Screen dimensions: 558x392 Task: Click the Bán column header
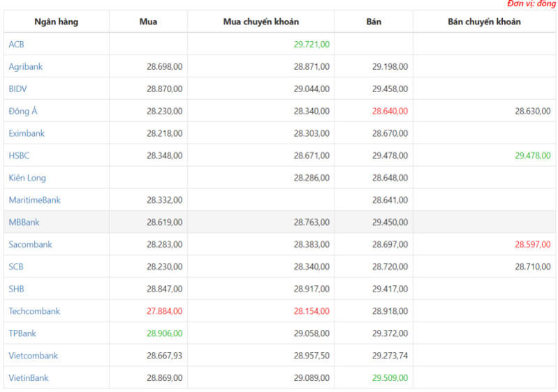tap(374, 22)
